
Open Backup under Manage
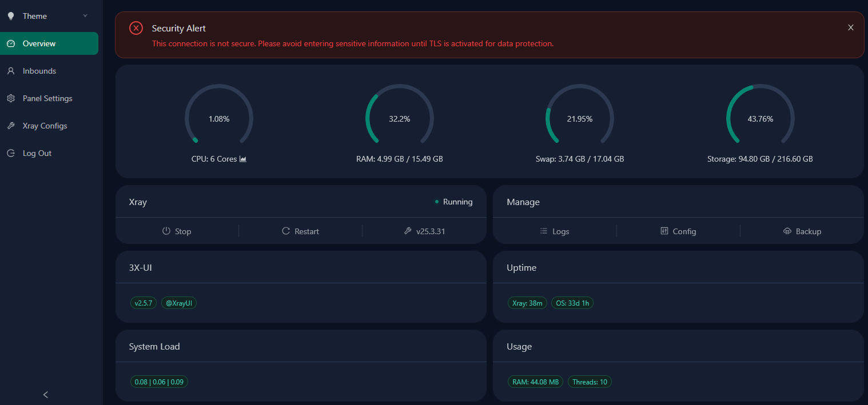(x=802, y=231)
